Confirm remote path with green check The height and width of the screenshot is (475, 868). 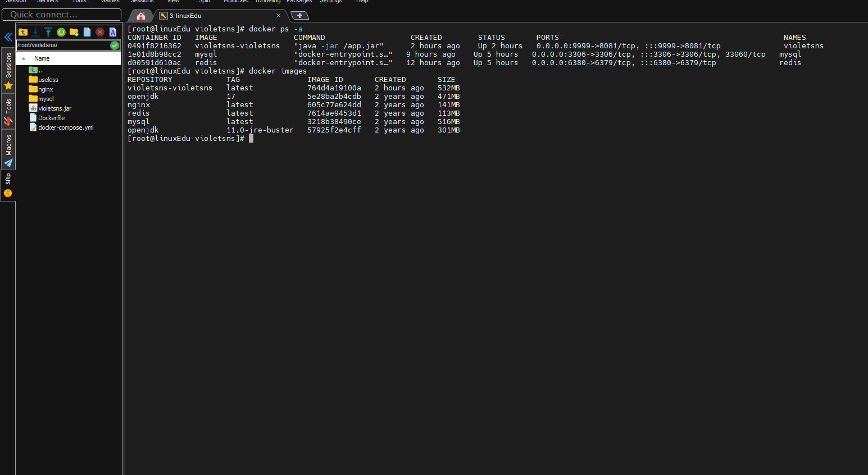point(115,45)
